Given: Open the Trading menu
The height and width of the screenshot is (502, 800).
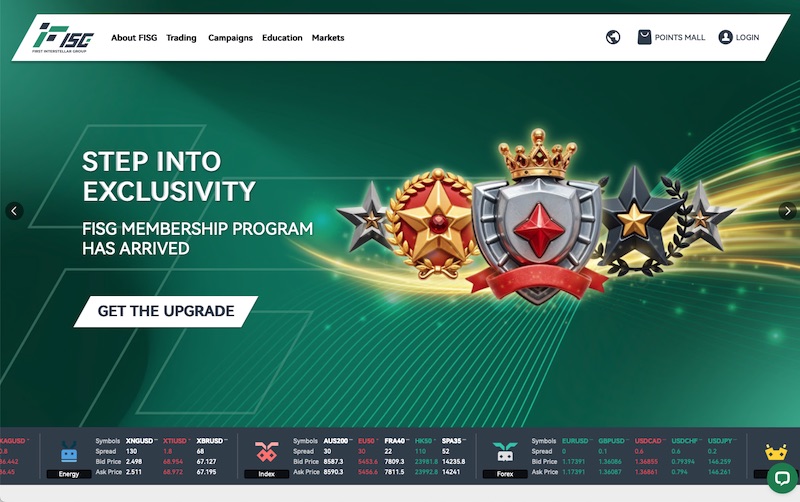Looking at the screenshot, I should 181,38.
